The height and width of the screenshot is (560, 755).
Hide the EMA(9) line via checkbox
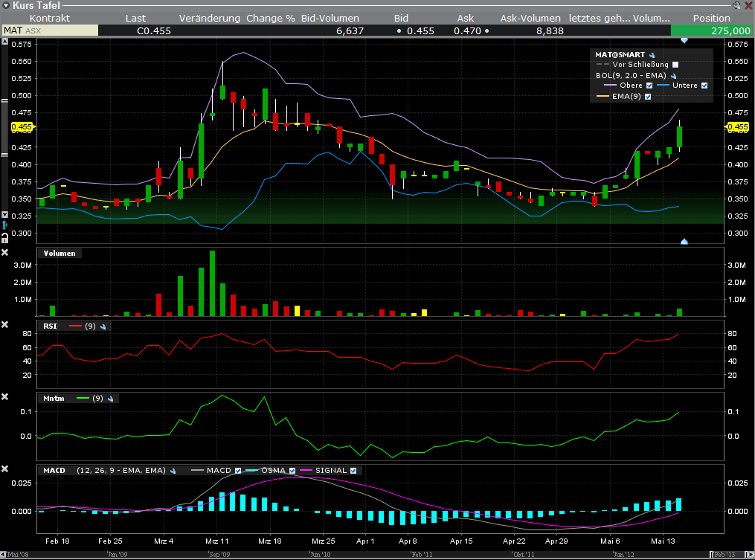[648, 97]
